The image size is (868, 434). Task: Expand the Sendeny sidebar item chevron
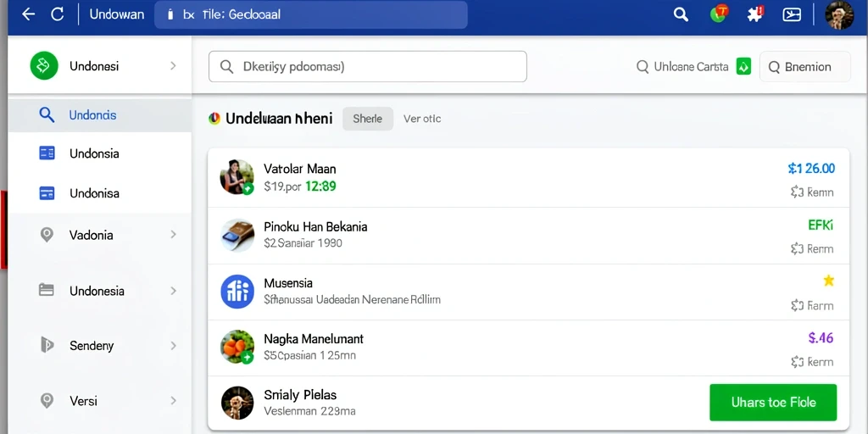coord(173,346)
